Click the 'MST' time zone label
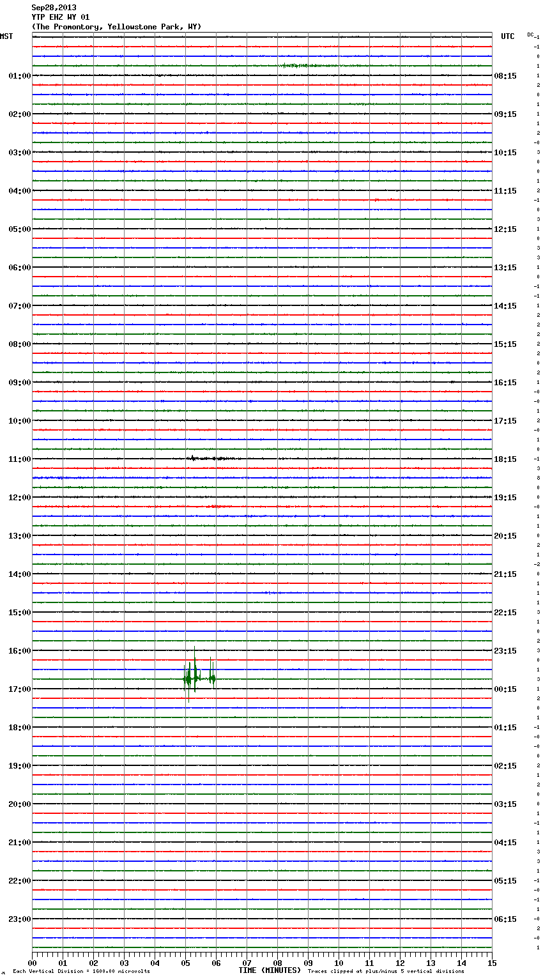 [x=6, y=36]
